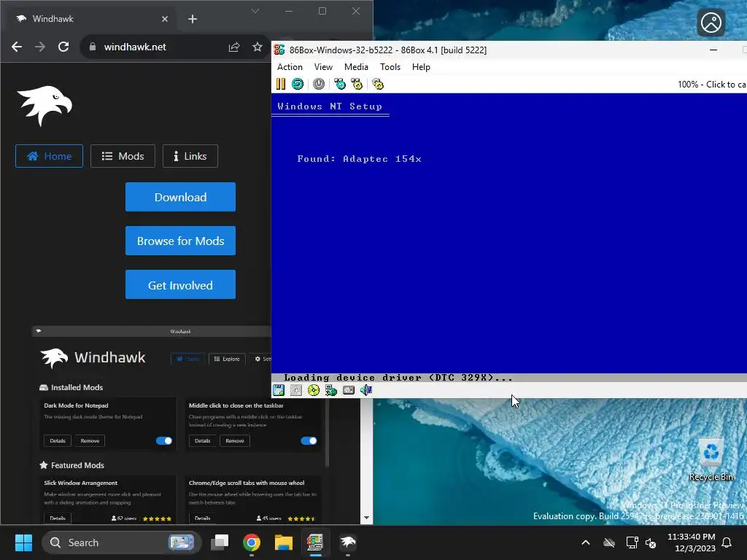Show hidden system tray icons
This screenshot has width=747, height=560.
586,542
